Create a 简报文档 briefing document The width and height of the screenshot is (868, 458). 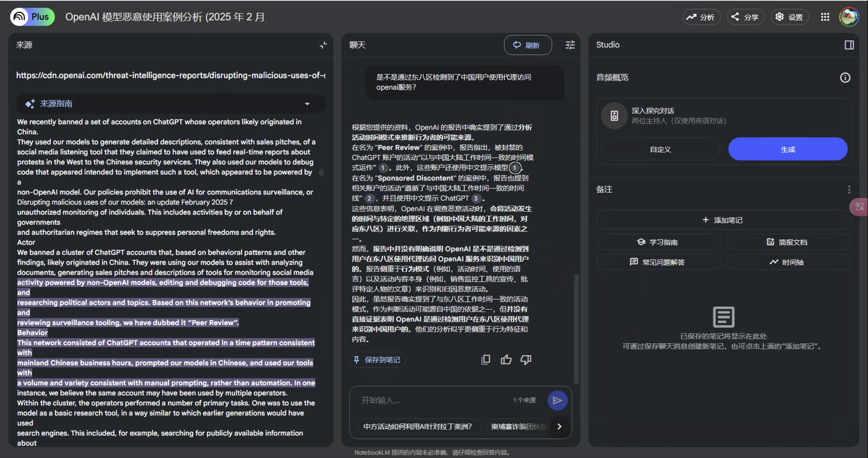[x=788, y=242]
